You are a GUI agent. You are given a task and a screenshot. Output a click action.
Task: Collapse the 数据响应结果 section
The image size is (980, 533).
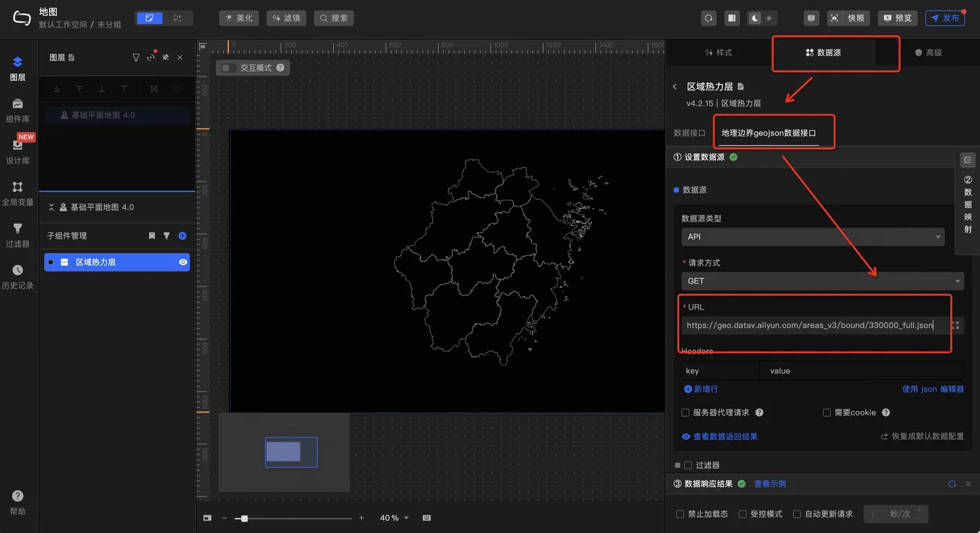coord(967,484)
